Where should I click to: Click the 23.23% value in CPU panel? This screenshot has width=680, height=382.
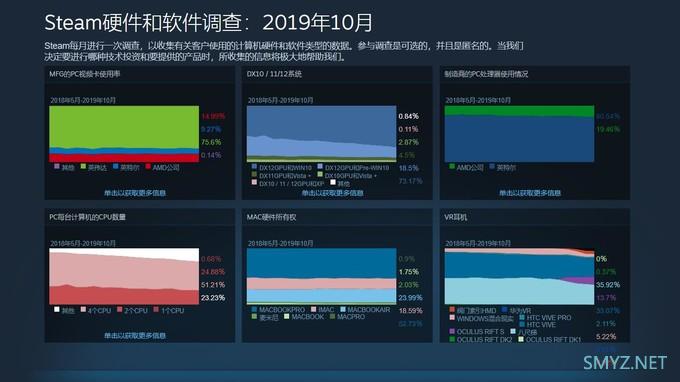pos(213,298)
